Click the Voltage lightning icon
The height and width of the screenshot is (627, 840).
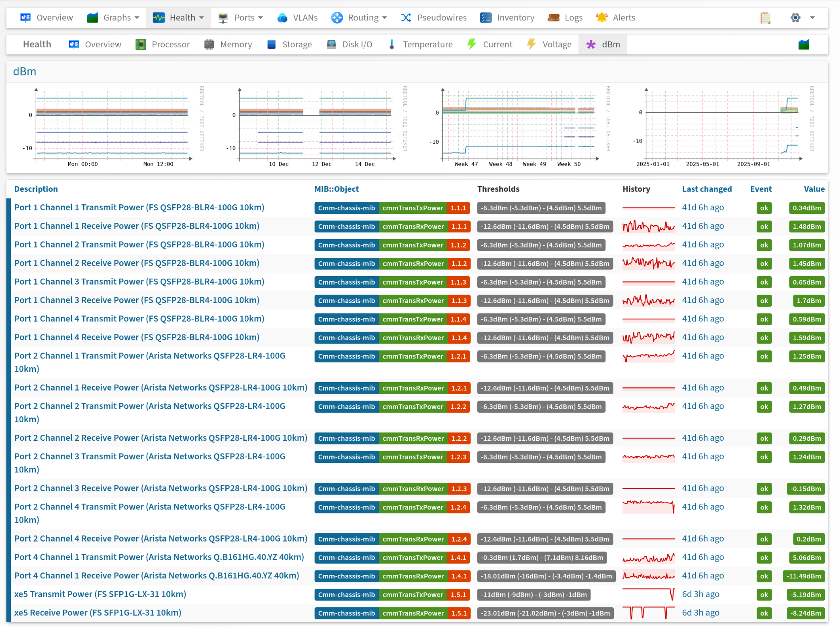click(531, 45)
